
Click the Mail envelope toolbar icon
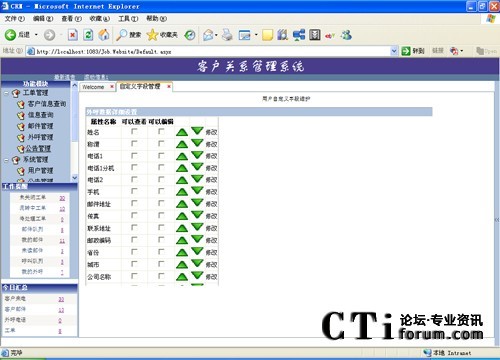(208, 35)
